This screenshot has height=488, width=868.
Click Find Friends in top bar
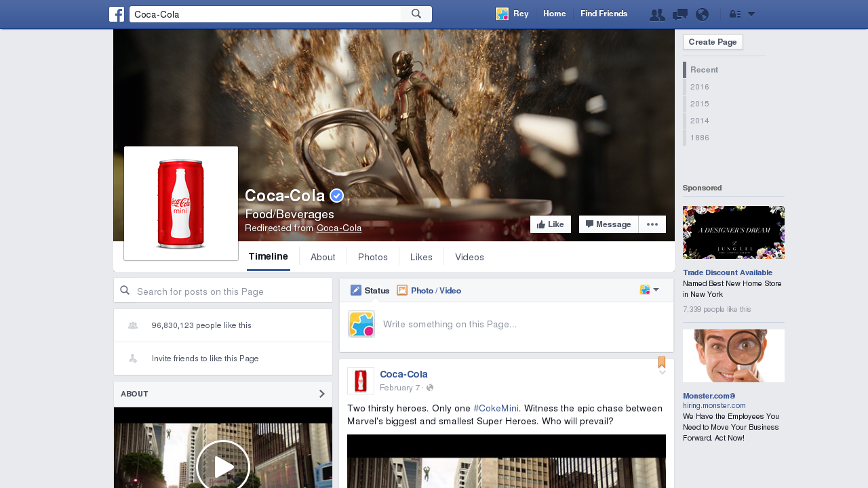point(604,14)
